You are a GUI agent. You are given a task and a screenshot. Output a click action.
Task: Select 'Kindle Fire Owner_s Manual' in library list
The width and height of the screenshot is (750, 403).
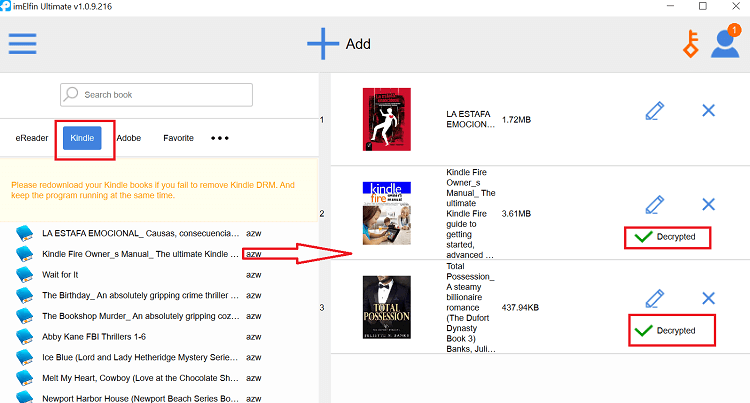pyautogui.click(x=140, y=254)
